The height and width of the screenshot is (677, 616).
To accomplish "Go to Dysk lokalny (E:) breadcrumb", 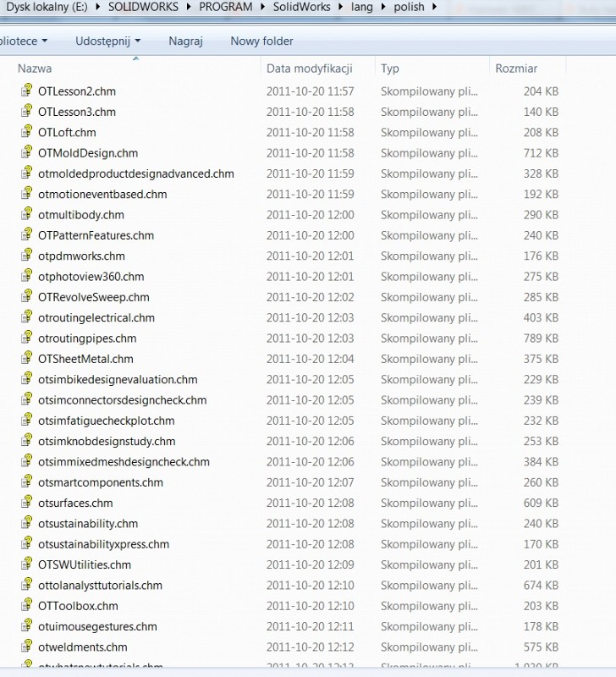I will (47, 7).
